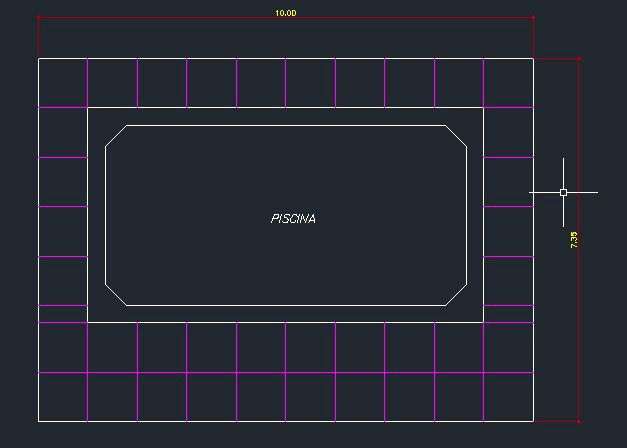627x448 pixels.
Task: Select the PISCINA text label
Action: click(293, 218)
